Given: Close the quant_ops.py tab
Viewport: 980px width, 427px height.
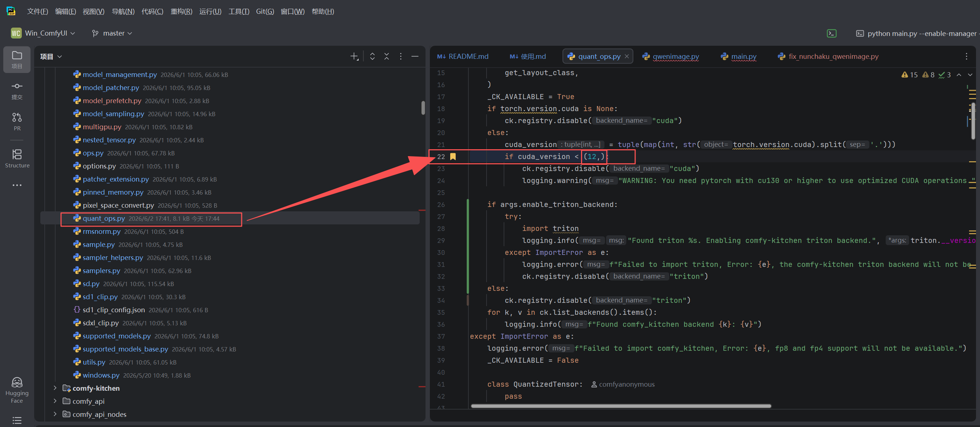Looking at the screenshot, I should pos(626,56).
